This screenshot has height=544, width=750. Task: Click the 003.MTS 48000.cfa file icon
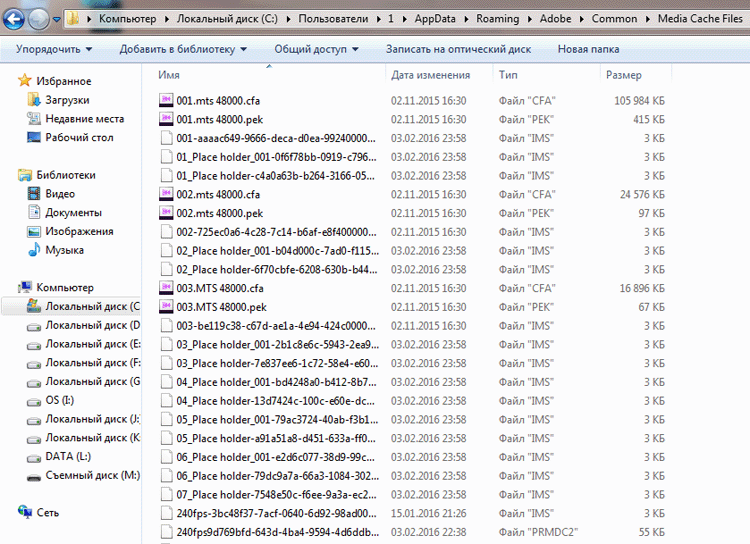tap(166, 288)
